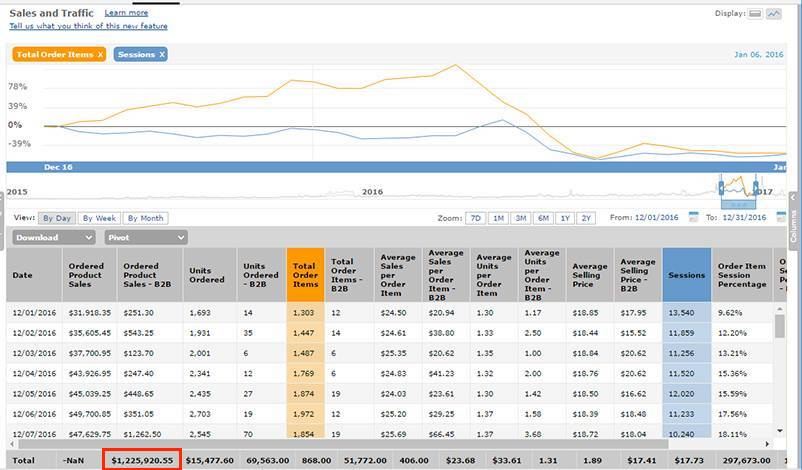
Task: Remove the Sessions series from the chart
Action: [162, 54]
